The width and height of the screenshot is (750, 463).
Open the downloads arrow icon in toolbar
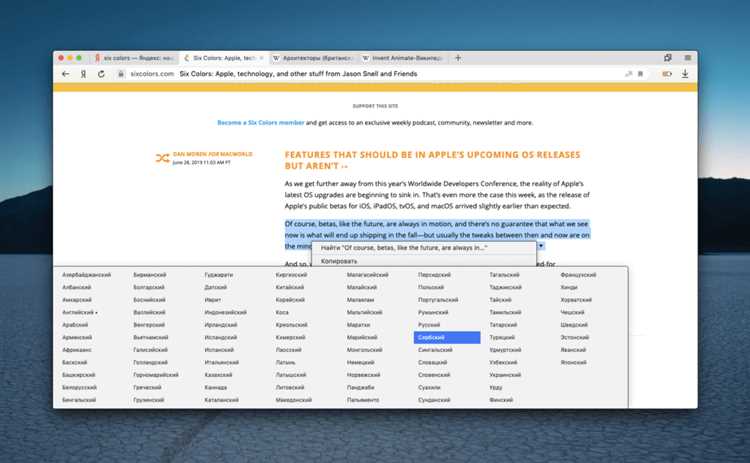click(685, 74)
